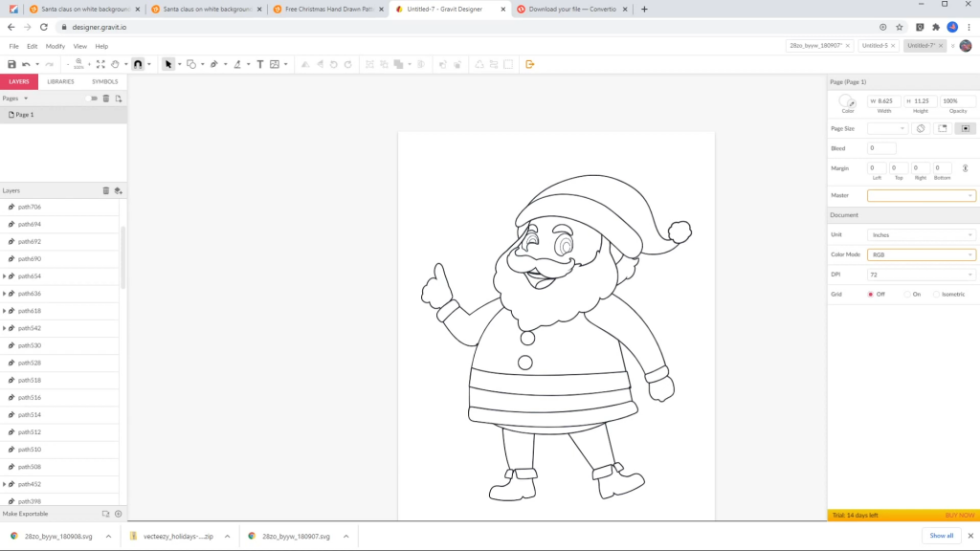980x551 pixels.
Task: Select the Pen tool
Action: [213, 64]
